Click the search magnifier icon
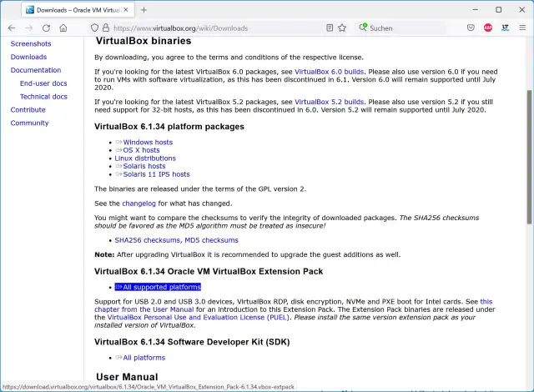The image size is (534, 392). pyautogui.click(x=363, y=28)
